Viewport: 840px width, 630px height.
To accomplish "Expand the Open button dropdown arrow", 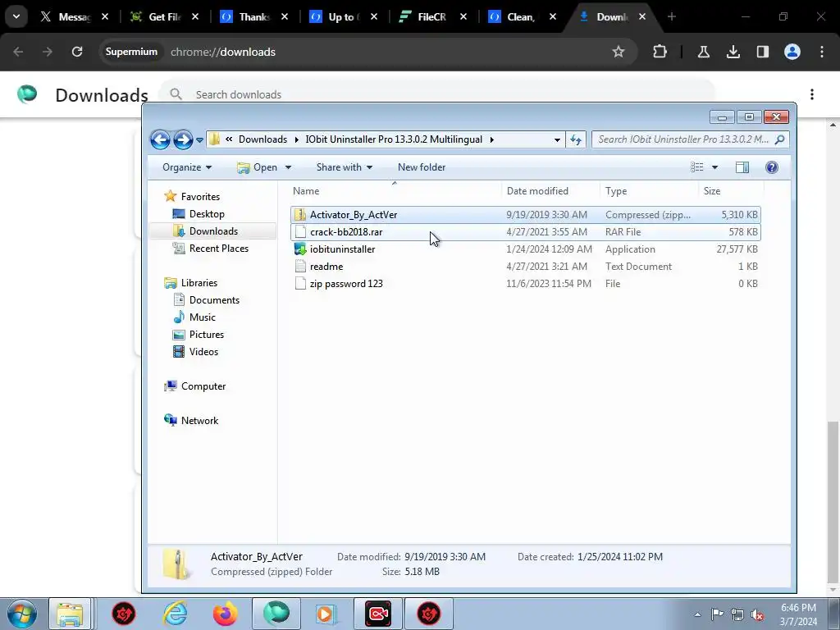I will [x=288, y=167].
